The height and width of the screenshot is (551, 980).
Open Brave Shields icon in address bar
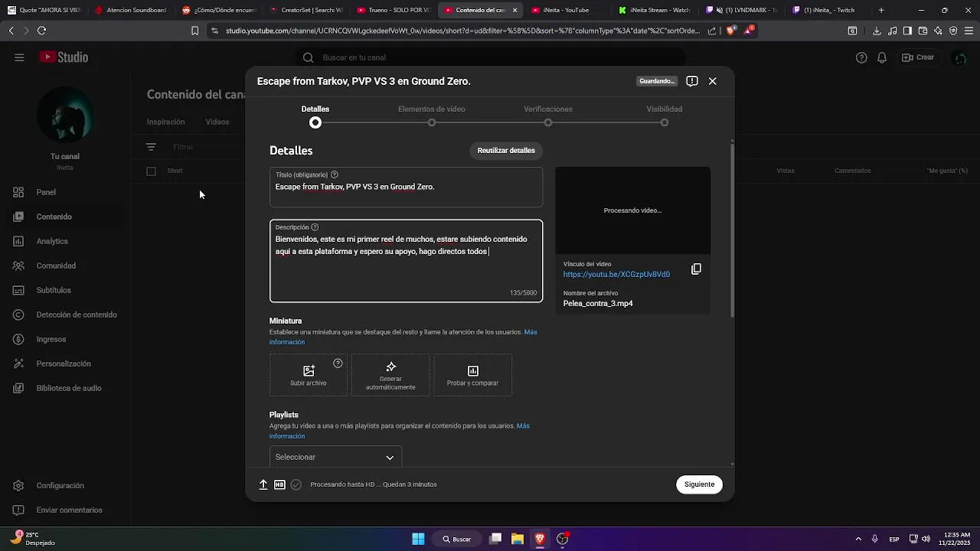730,31
